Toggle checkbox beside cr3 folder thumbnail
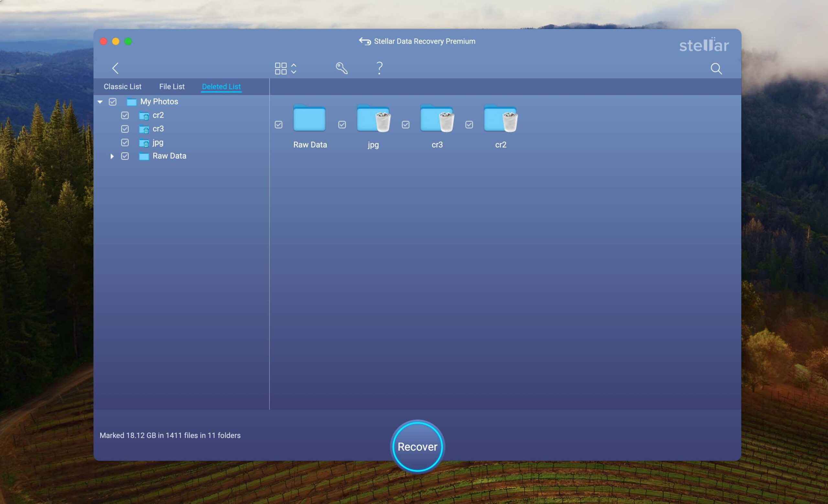 pyautogui.click(x=406, y=124)
